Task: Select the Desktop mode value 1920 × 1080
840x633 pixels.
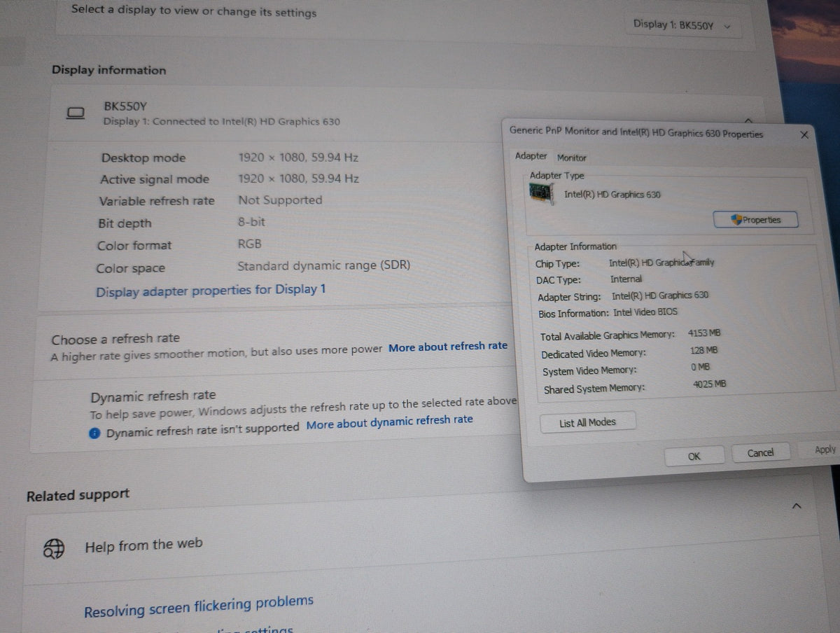Action: pos(299,158)
